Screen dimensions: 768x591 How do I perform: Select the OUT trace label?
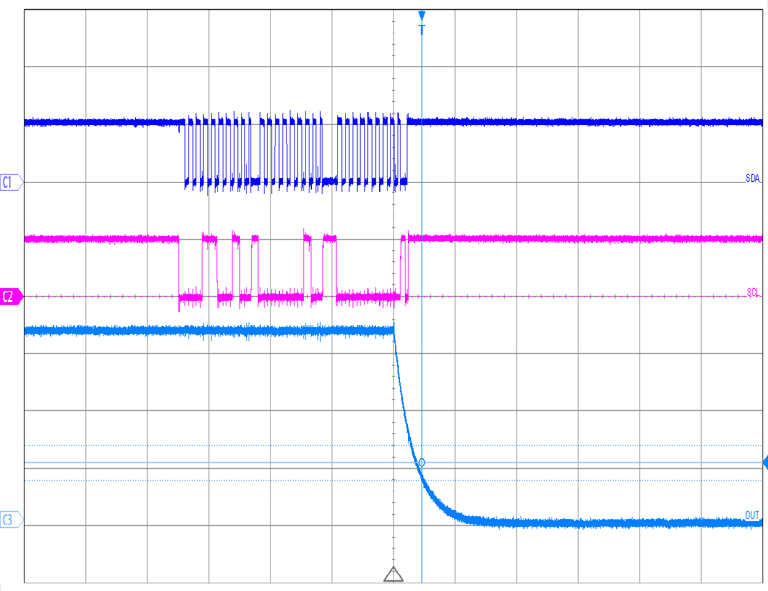pos(752,515)
